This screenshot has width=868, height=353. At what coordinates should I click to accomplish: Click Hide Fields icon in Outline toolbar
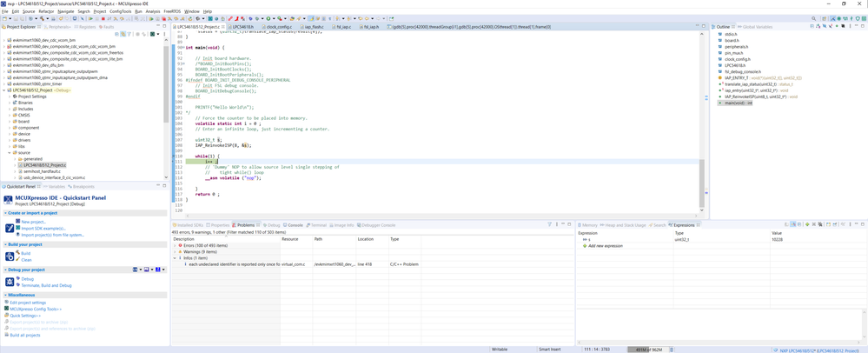[825, 26]
